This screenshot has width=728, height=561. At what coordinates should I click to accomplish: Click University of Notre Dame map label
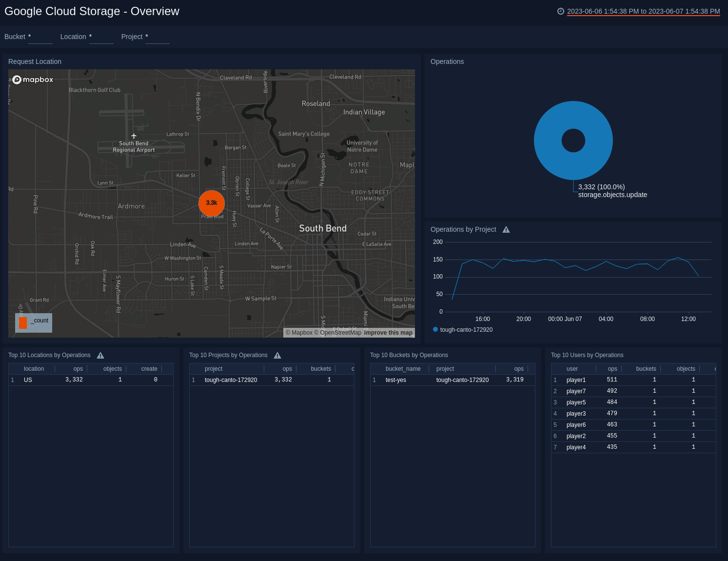[362, 146]
